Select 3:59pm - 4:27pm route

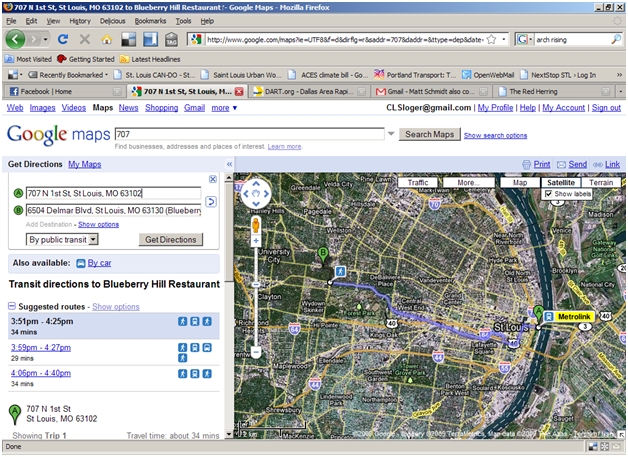click(41, 348)
